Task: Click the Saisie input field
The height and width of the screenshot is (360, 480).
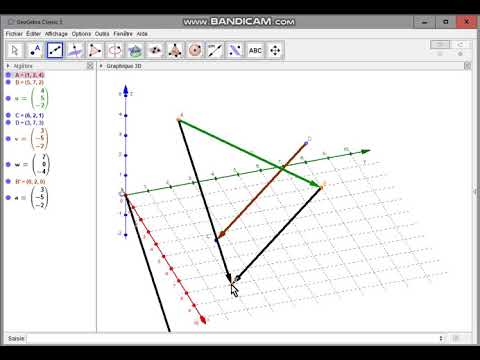Action: pyautogui.click(x=233, y=339)
